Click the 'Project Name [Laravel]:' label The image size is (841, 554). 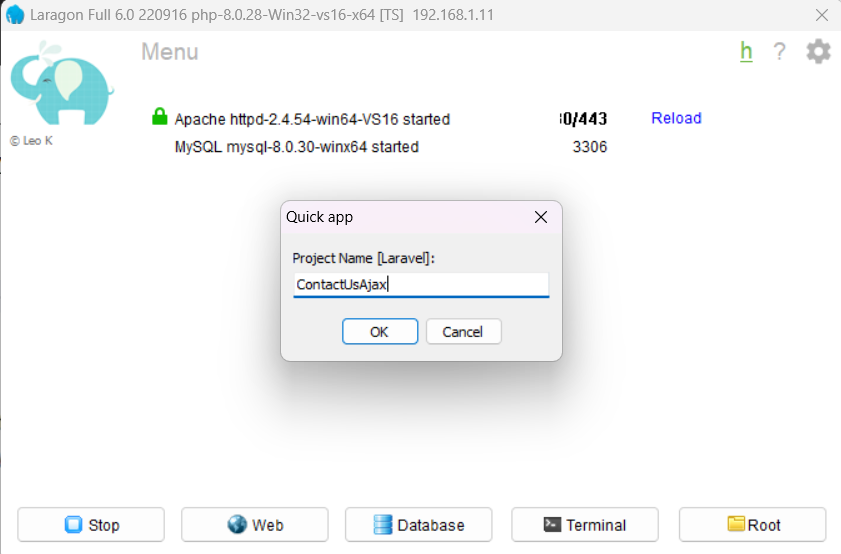click(x=363, y=258)
